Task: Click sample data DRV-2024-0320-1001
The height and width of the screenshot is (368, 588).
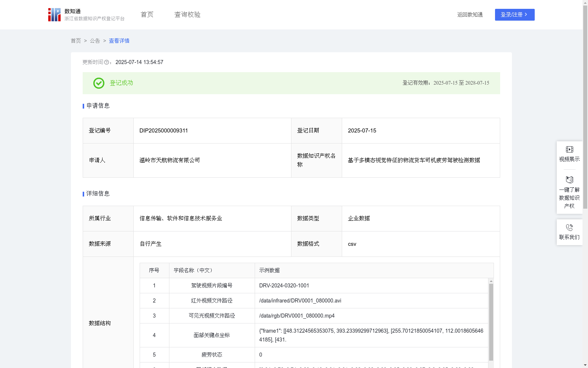Action: click(284, 286)
